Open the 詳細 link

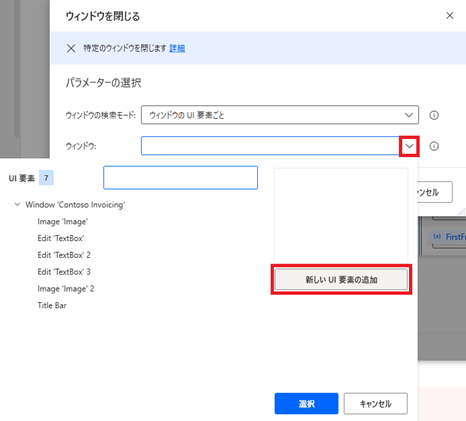pos(177,48)
